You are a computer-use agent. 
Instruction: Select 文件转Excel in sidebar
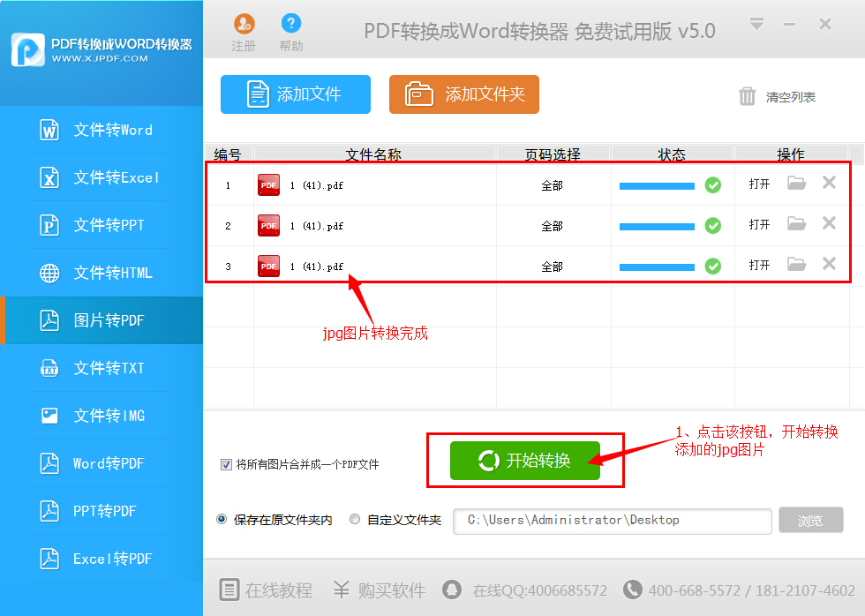[x=102, y=177]
